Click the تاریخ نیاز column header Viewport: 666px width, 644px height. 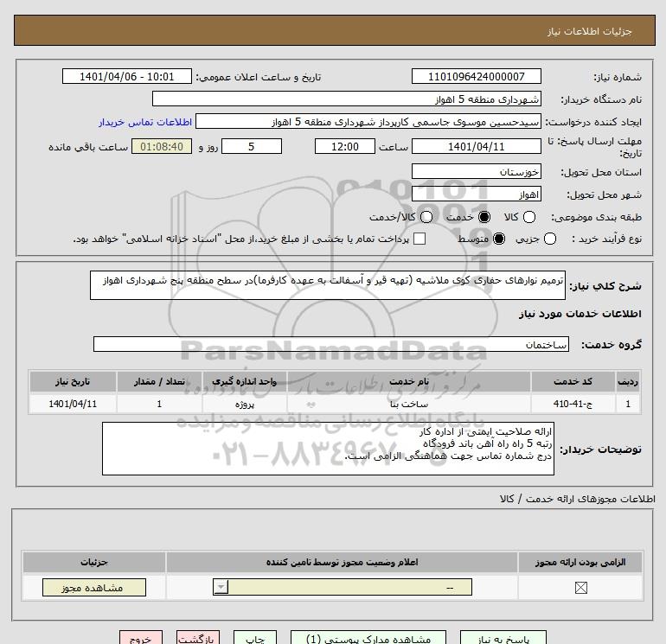tap(73, 381)
